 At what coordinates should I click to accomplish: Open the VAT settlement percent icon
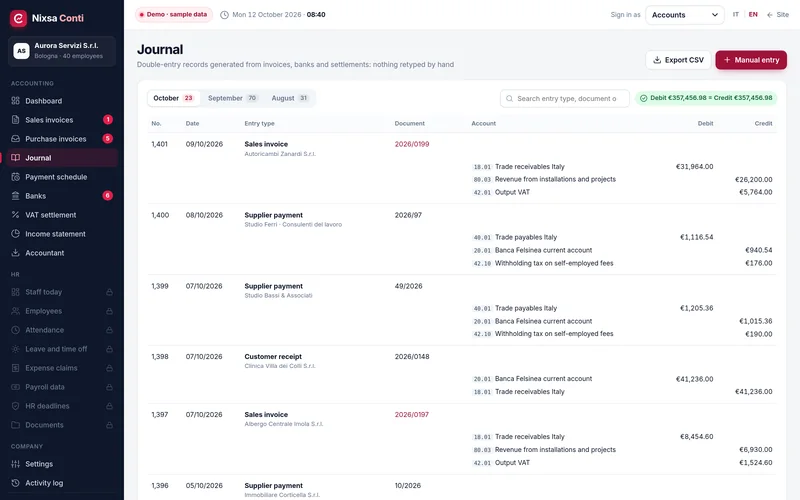coord(15,215)
